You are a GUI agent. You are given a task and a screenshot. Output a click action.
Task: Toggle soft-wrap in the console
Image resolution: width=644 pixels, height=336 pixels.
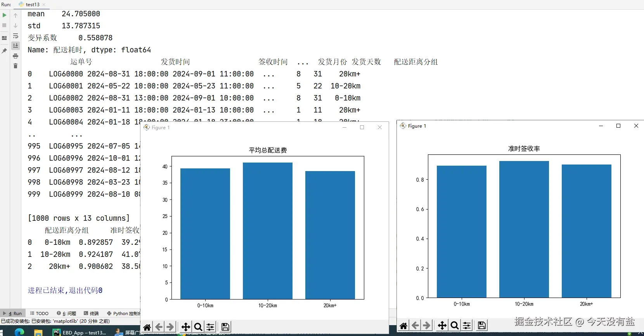click(x=16, y=36)
